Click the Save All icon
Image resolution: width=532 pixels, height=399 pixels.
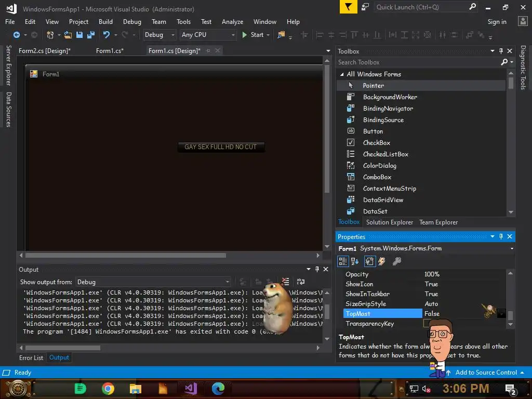click(90, 35)
